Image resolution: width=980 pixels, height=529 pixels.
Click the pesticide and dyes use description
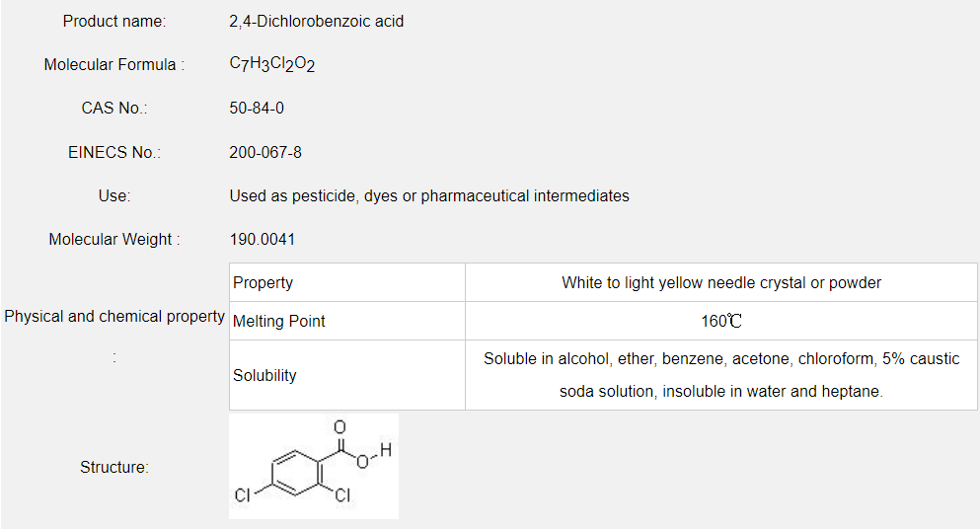pyautogui.click(x=429, y=195)
